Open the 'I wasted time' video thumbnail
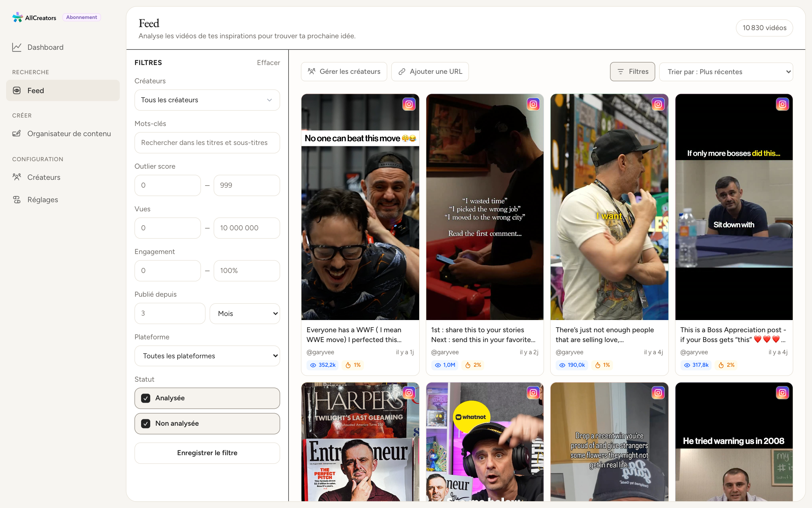The height and width of the screenshot is (508, 812). pyautogui.click(x=484, y=207)
